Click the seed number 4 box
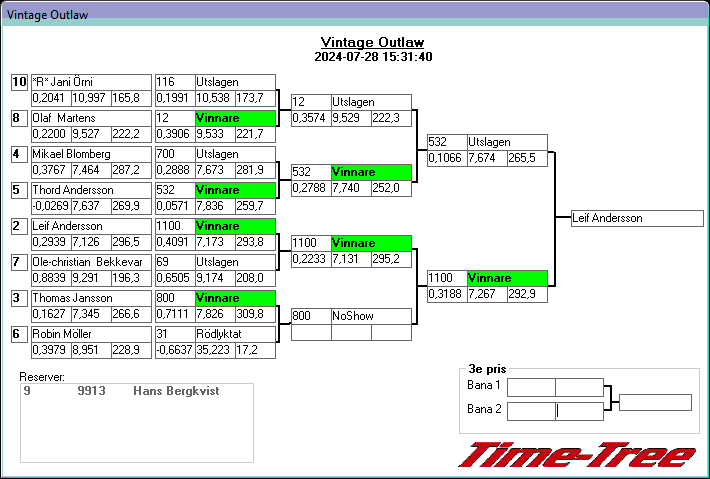 tap(19, 154)
